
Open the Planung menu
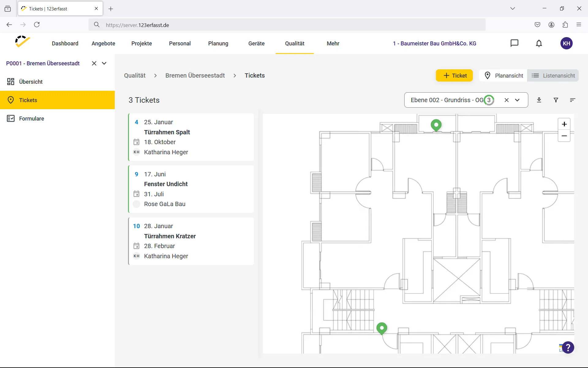pos(218,44)
